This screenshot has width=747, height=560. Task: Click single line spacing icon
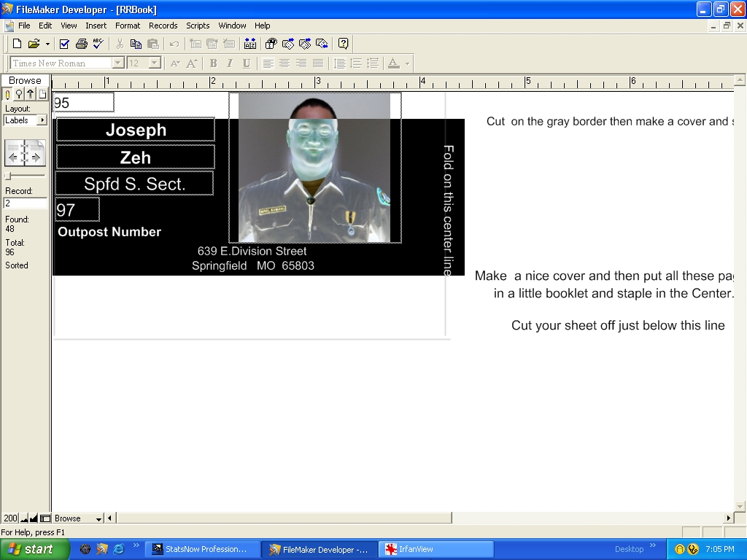340,63
